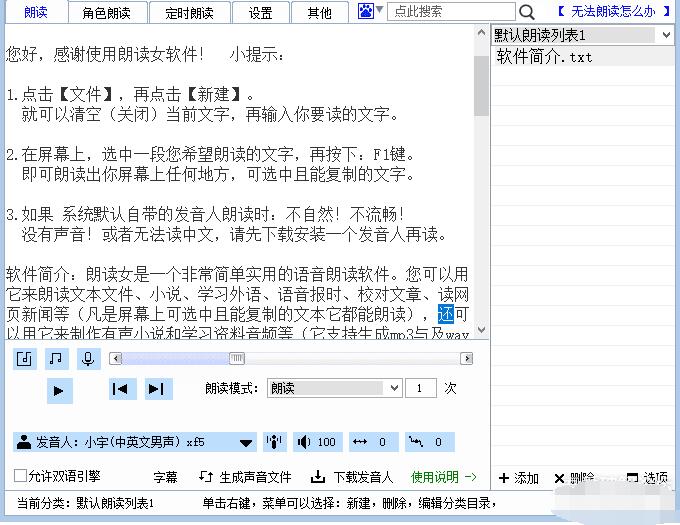Click the reading progress slider thumb
Viewport: 680px width, 525px height.
[x=237, y=359]
